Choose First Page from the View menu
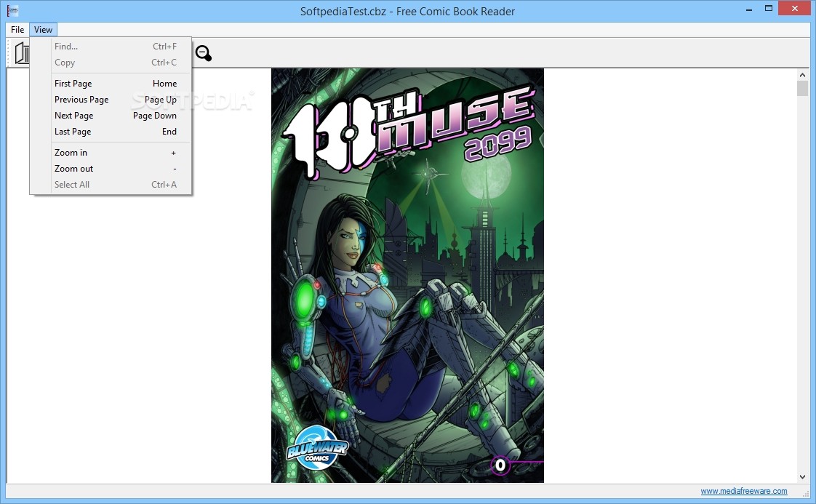 [x=111, y=84]
